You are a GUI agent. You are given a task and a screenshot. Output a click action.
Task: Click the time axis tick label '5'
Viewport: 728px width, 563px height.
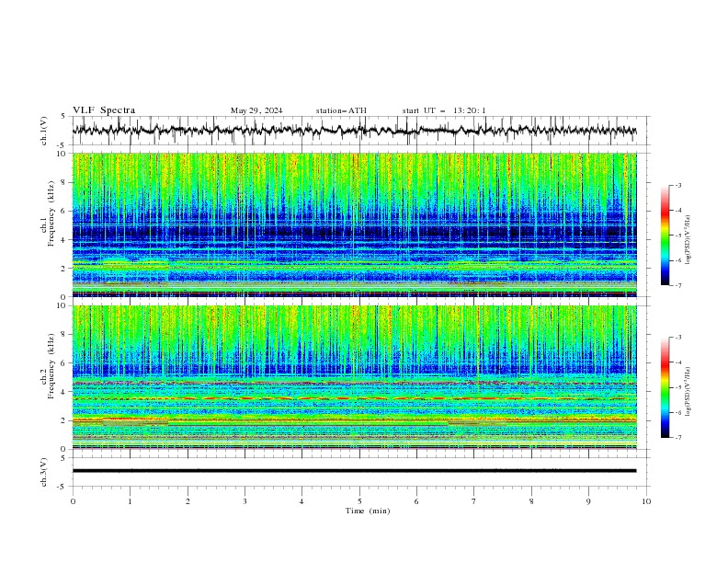(x=359, y=501)
